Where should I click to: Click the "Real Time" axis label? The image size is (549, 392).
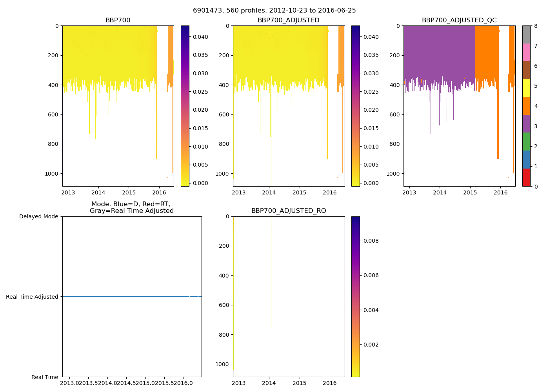(45, 377)
